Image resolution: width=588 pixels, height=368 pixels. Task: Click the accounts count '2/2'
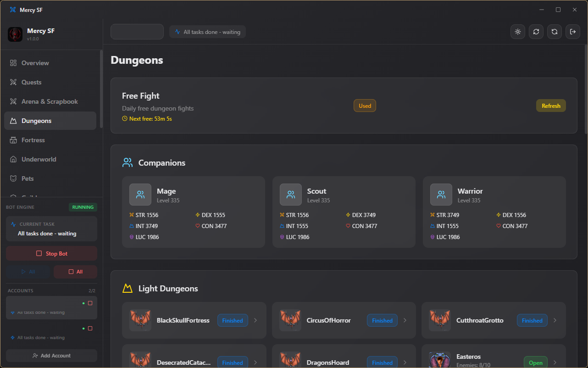tap(92, 290)
